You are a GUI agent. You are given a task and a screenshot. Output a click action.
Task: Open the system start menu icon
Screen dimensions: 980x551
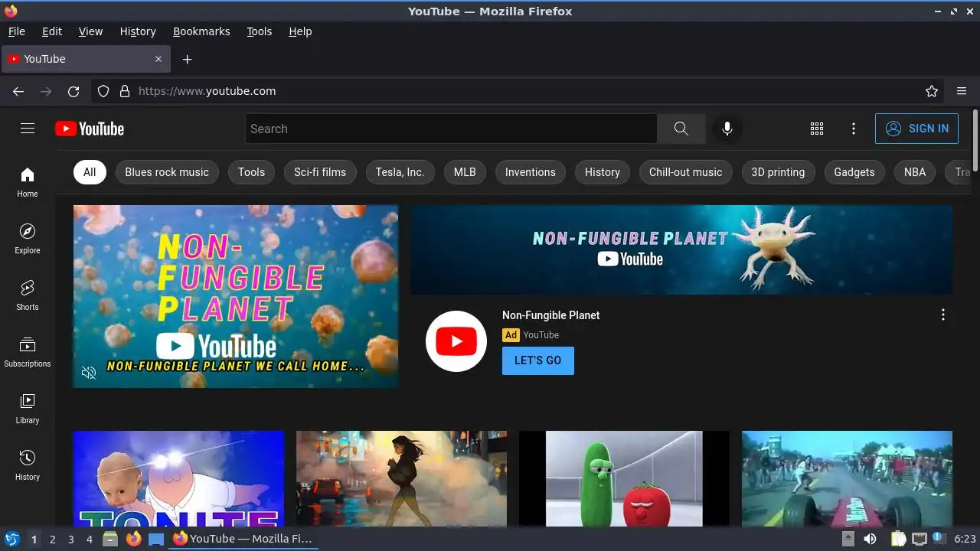tap(11, 540)
